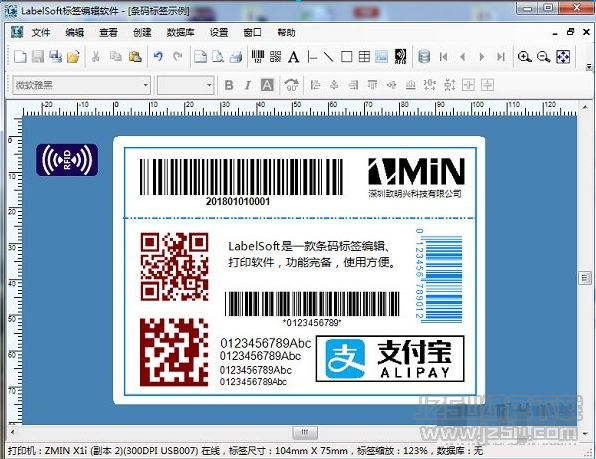The height and width of the screenshot is (459, 596).
Task: Go to last database record
Action: pyautogui.click(x=501, y=57)
